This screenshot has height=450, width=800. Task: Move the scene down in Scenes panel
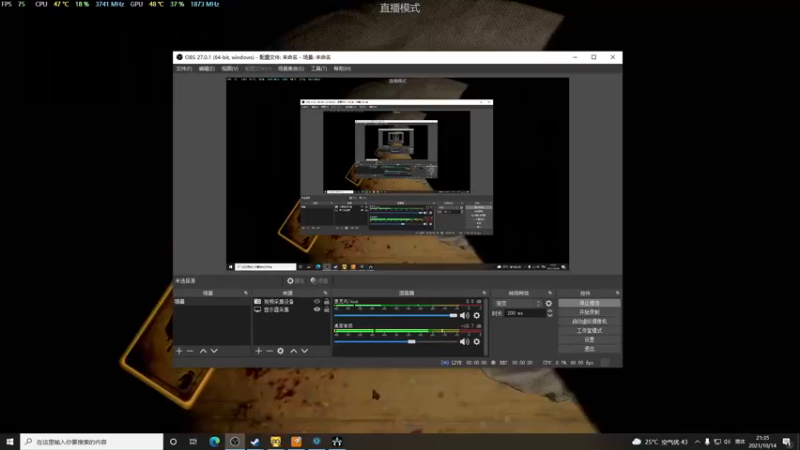214,351
